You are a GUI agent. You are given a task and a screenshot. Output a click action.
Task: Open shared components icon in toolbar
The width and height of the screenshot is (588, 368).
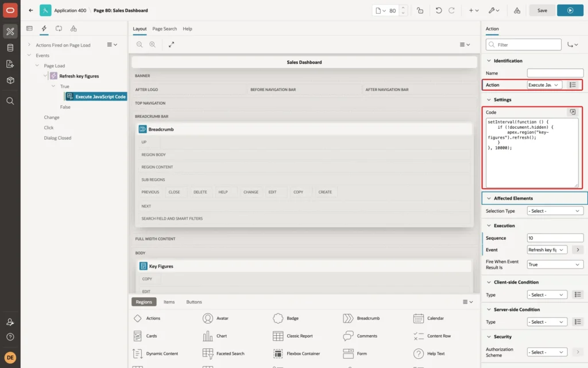(517, 10)
